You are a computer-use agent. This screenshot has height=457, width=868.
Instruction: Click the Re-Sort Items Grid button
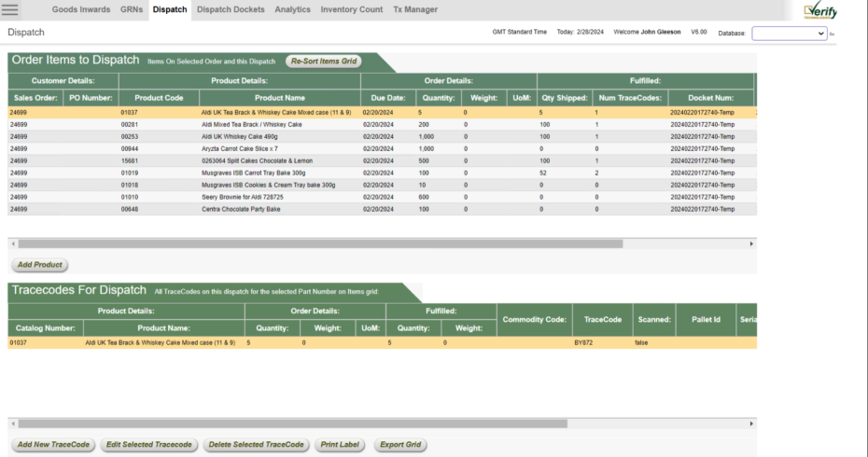point(322,62)
